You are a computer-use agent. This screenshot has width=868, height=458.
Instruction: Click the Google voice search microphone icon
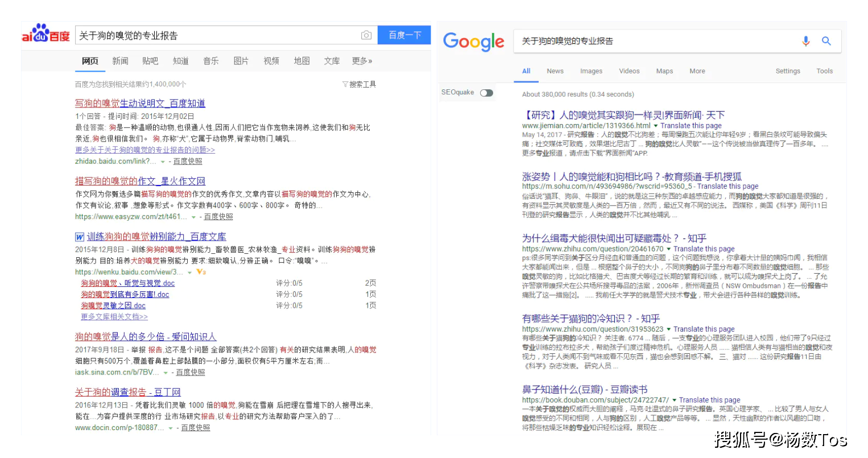click(x=805, y=41)
